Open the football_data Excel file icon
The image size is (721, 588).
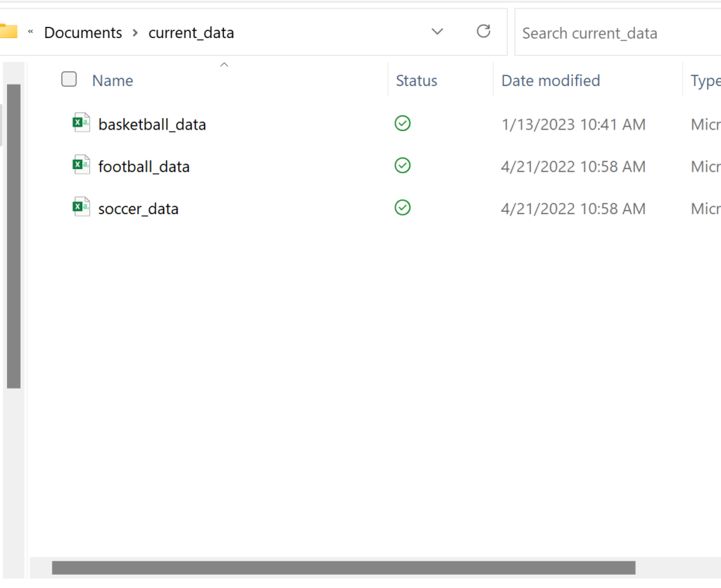click(82, 165)
